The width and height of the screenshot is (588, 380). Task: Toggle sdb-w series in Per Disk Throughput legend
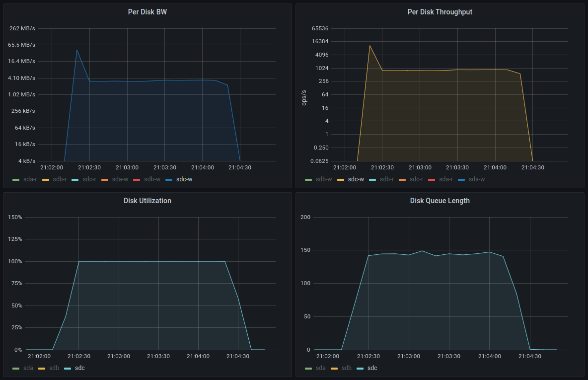(324, 179)
